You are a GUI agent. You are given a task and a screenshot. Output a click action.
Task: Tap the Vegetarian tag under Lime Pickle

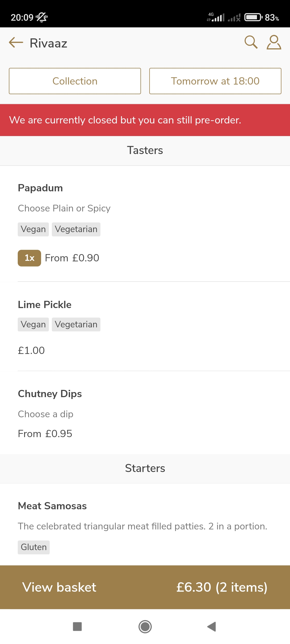click(76, 324)
